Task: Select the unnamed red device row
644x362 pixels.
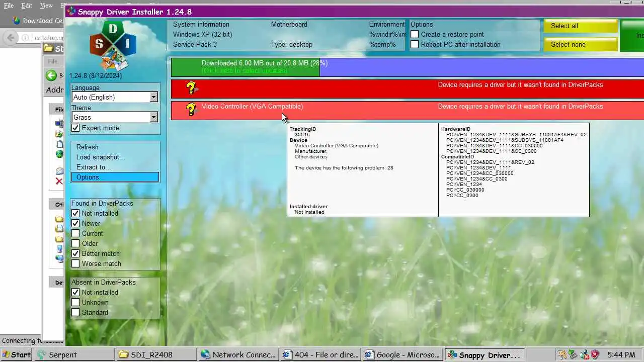Action: coord(408,88)
